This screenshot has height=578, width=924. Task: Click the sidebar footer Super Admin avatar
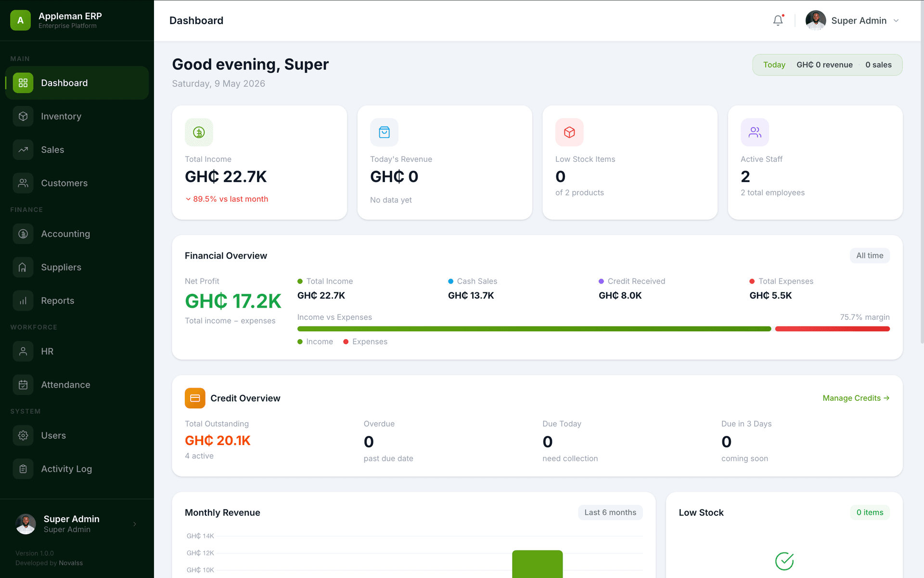[x=26, y=524]
